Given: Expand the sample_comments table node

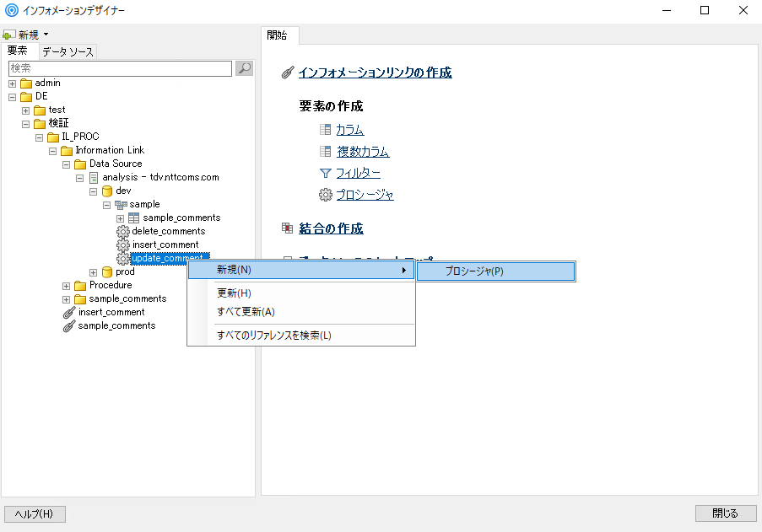Looking at the screenshot, I should point(120,219).
